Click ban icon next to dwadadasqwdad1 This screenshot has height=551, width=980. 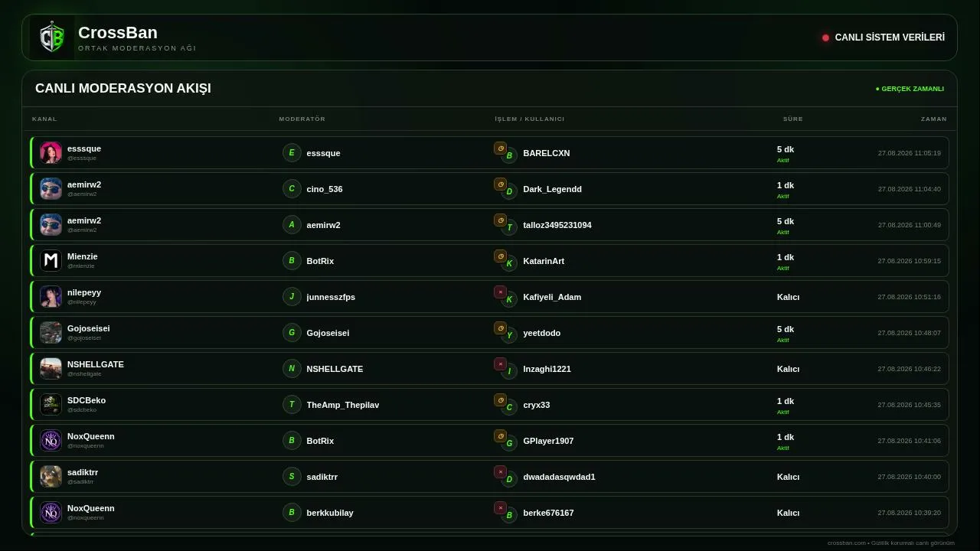click(500, 472)
